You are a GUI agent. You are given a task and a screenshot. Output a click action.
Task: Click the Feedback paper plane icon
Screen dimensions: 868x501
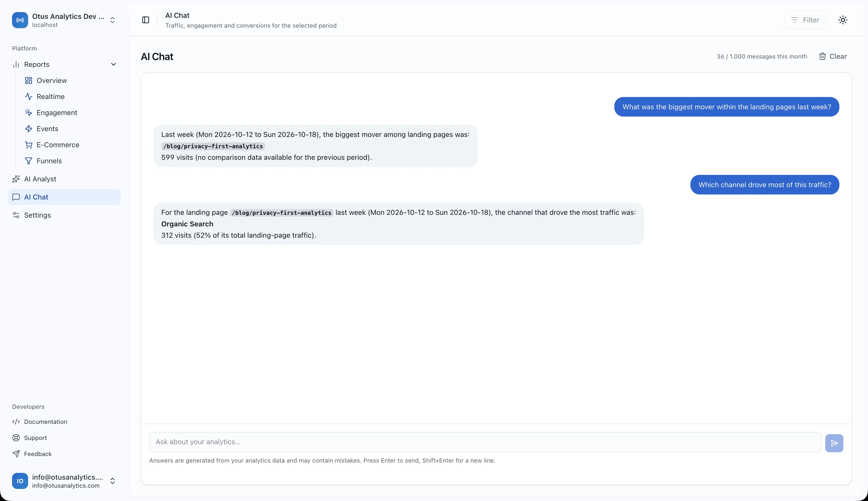click(x=16, y=454)
